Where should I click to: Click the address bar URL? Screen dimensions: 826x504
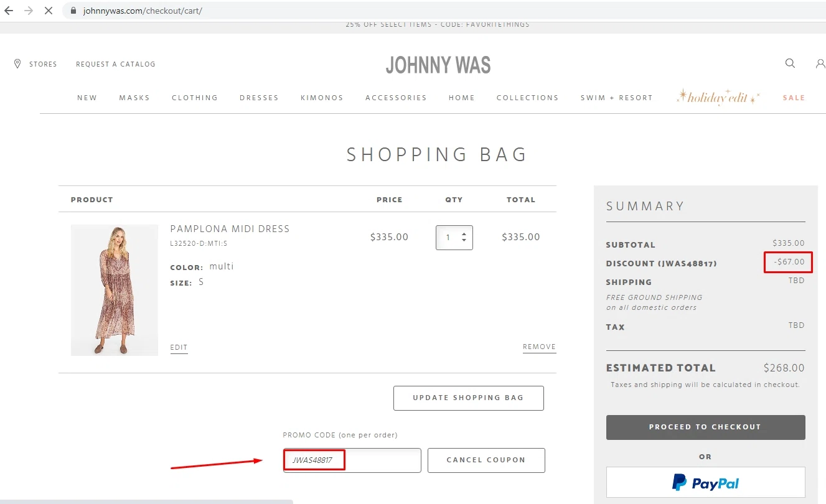tap(143, 11)
